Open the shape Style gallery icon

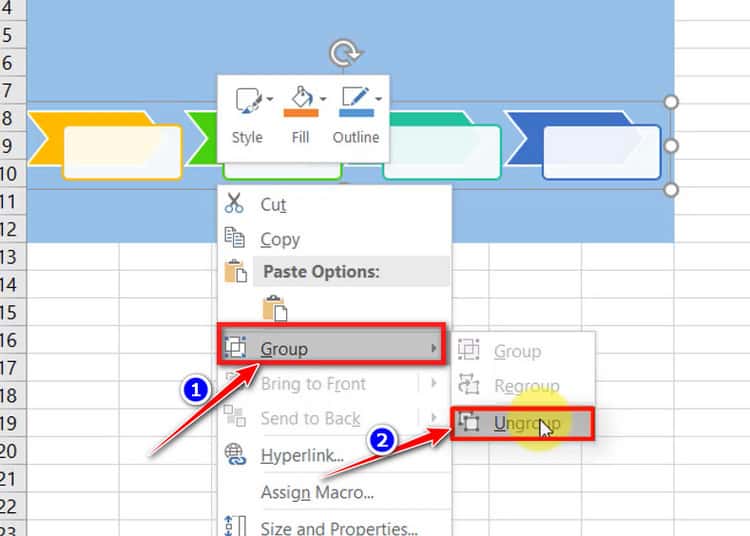249,100
